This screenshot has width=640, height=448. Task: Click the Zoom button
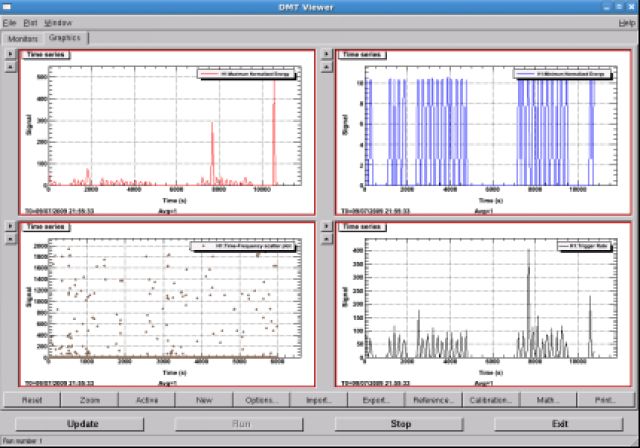coord(89,400)
